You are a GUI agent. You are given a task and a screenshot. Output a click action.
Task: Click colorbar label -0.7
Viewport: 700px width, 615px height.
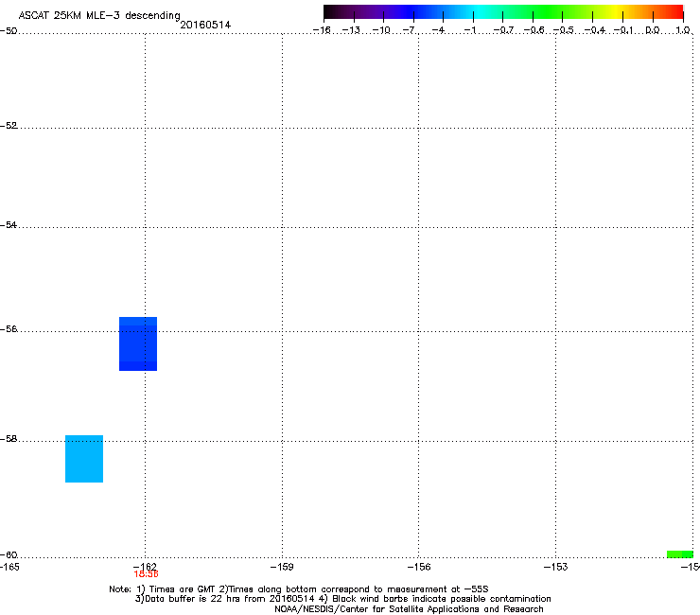pos(503,30)
